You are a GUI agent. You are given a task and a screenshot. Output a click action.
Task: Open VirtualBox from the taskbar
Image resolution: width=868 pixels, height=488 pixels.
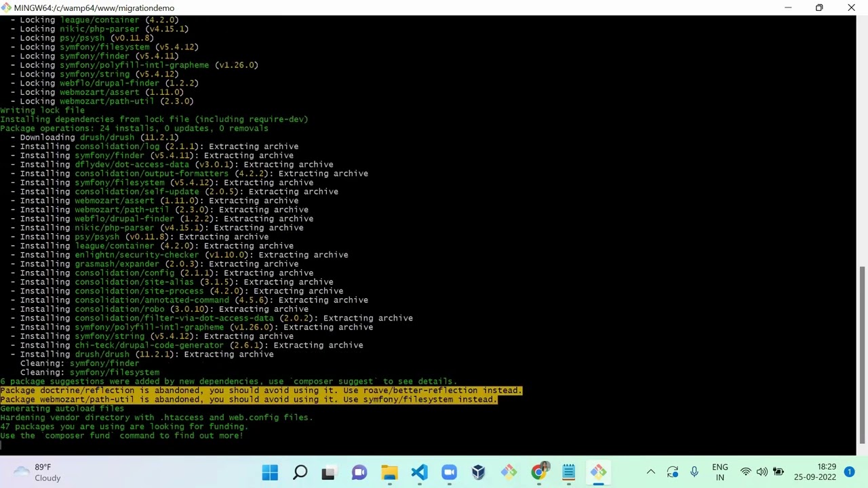479,472
